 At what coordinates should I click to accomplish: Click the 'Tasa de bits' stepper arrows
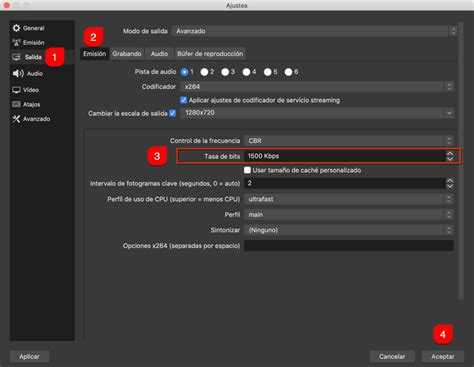(x=450, y=156)
